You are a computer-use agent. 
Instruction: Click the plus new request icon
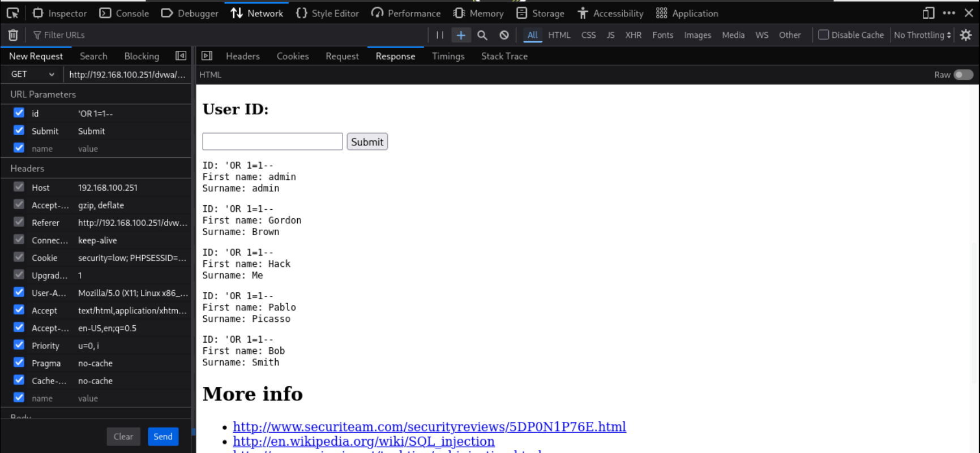click(x=461, y=35)
